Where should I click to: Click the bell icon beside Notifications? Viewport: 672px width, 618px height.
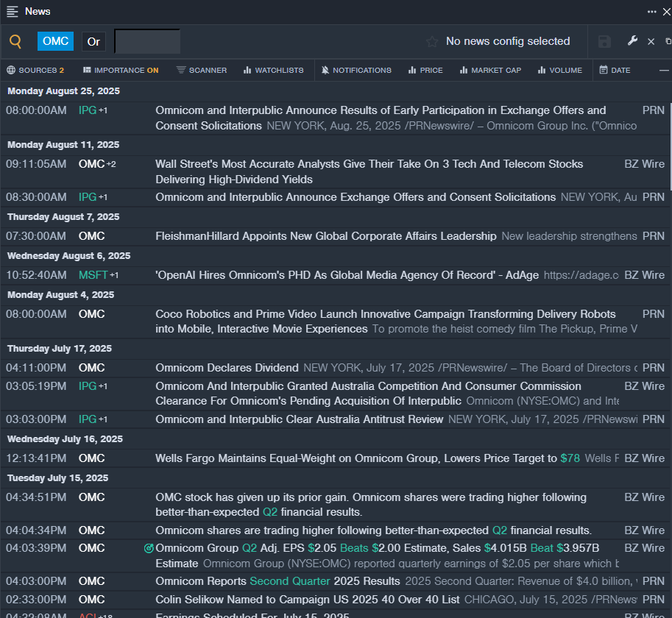tap(325, 70)
